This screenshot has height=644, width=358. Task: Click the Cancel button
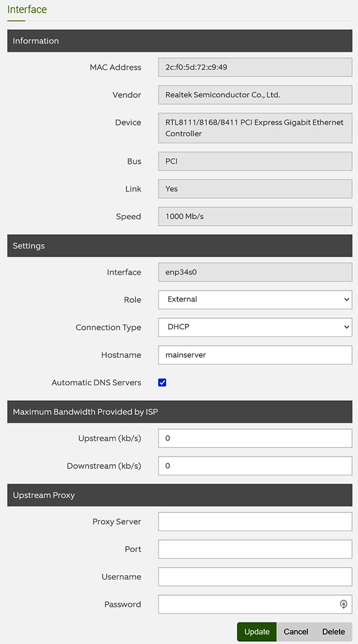[x=296, y=631]
